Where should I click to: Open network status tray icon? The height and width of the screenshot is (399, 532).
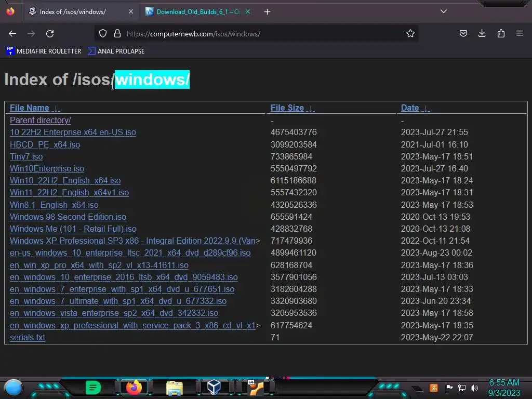pos(462,388)
